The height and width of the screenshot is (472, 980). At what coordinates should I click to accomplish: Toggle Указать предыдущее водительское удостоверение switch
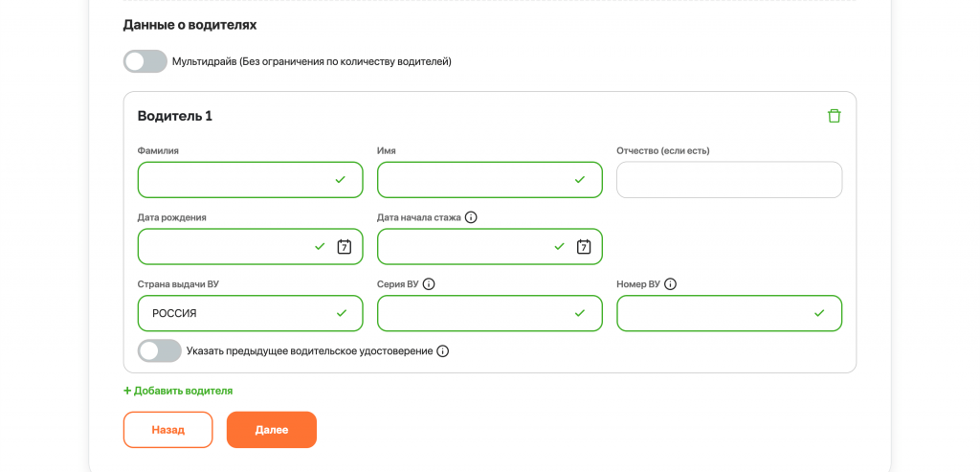tap(160, 351)
